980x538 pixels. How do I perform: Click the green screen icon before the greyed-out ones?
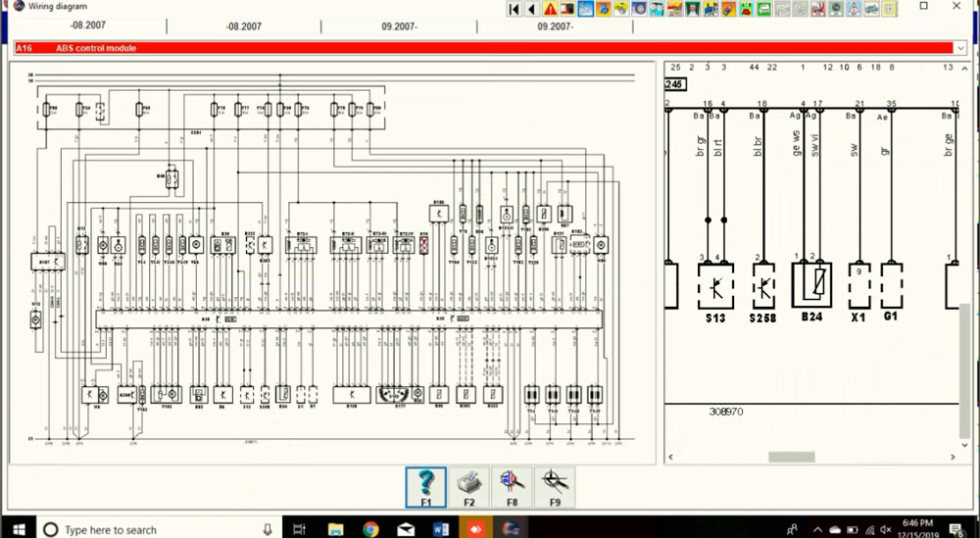pos(763,9)
